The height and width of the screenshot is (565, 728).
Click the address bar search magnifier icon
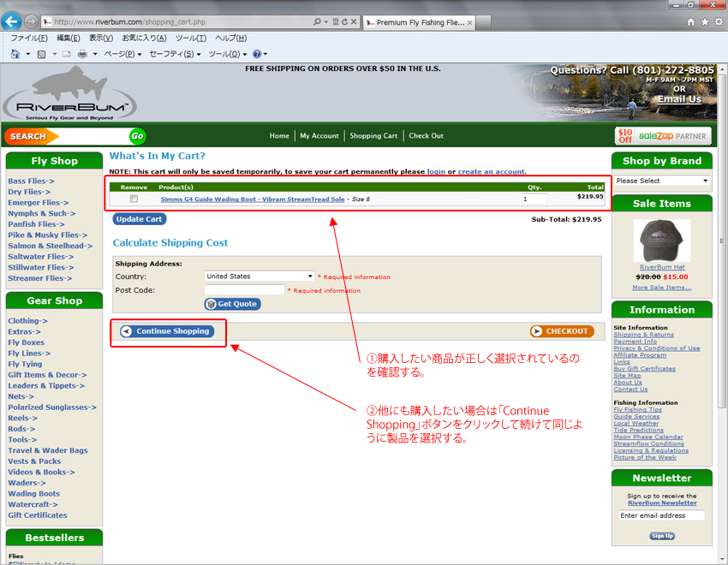[317, 21]
